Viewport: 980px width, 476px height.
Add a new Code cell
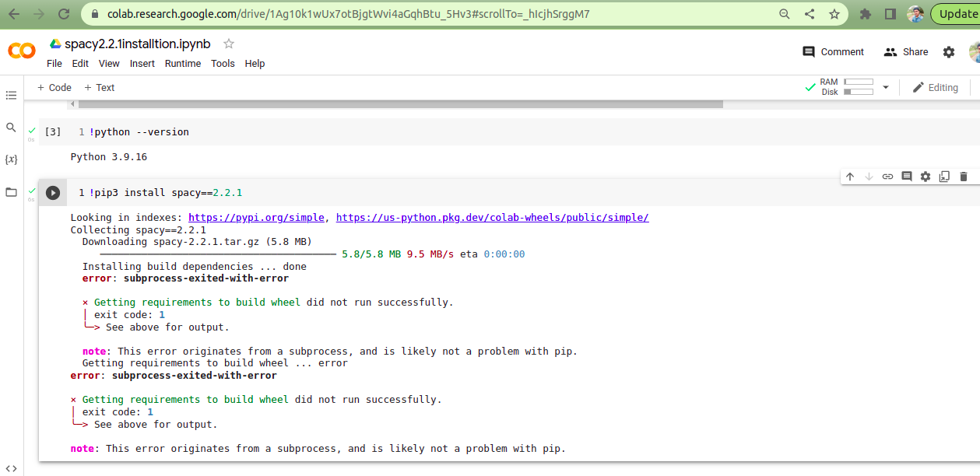coord(54,88)
